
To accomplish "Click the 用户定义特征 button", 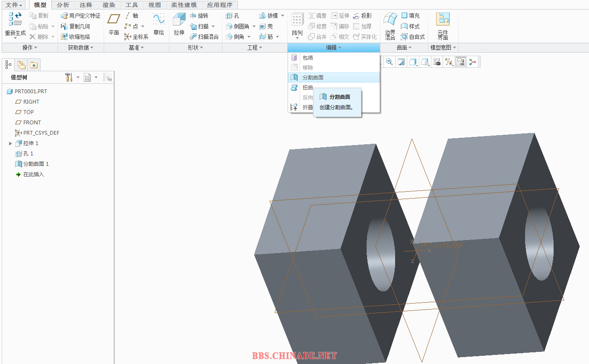I will [x=81, y=16].
